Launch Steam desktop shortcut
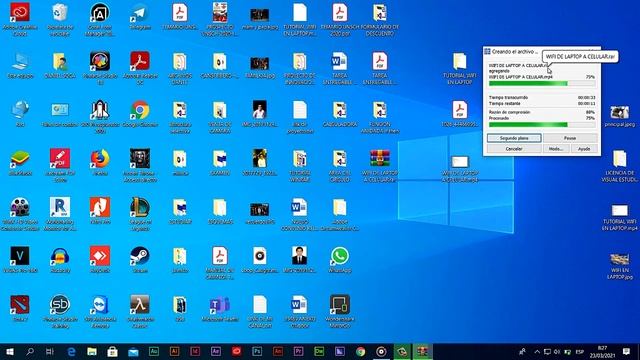 [140, 260]
